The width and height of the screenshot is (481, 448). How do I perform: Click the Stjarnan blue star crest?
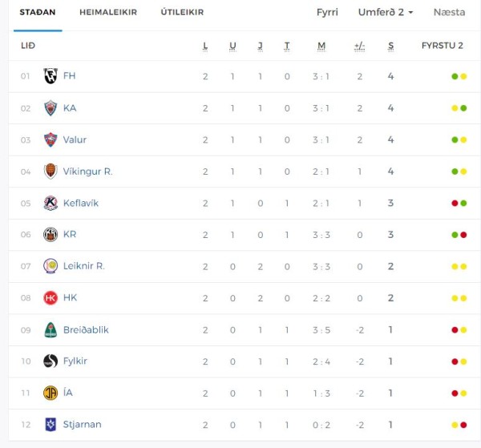pyautogui.click(x=51, y=425)
